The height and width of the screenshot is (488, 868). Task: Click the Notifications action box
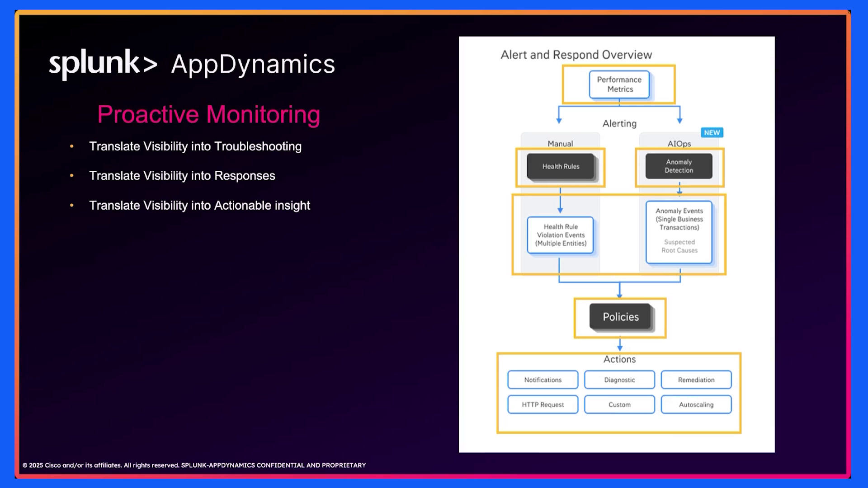542,380
